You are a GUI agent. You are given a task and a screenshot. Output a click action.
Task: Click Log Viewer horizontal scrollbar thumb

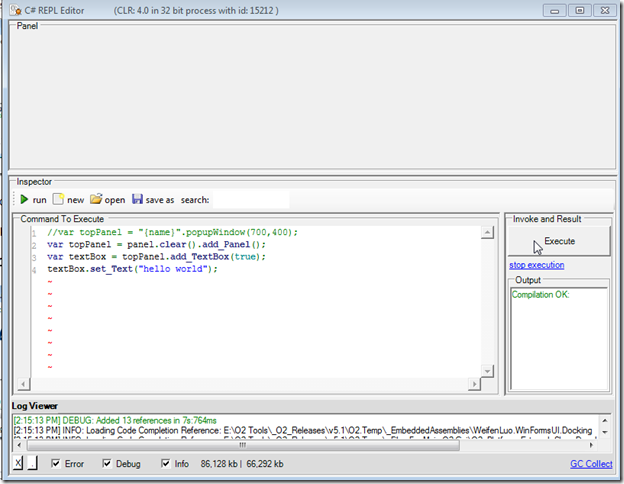243,445
